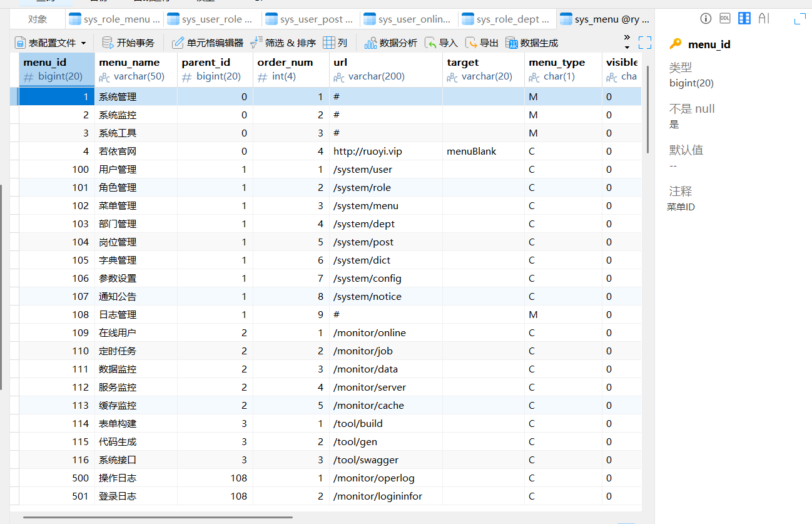Click the /tool/gen url cell

[x=386, y=441]
